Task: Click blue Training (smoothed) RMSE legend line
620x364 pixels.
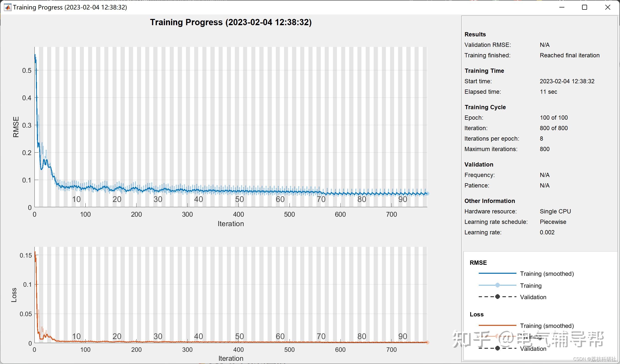Action: click(x=497, y=273)
